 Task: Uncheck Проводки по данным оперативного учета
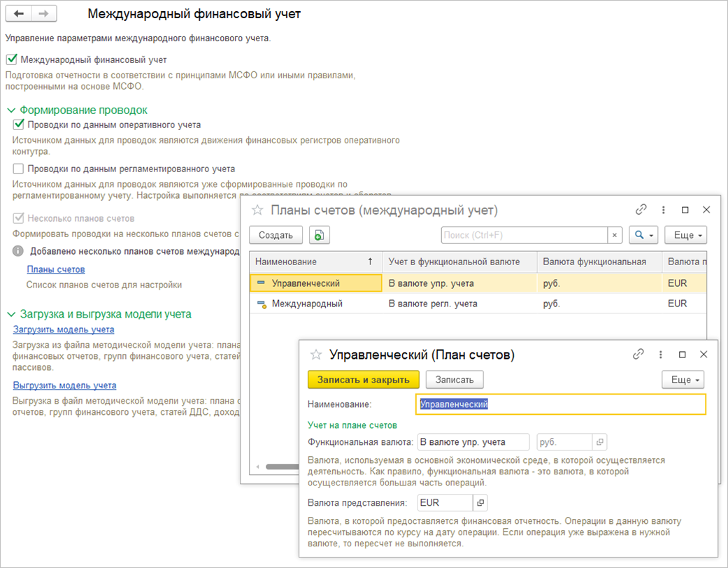[x=19, y=125]
